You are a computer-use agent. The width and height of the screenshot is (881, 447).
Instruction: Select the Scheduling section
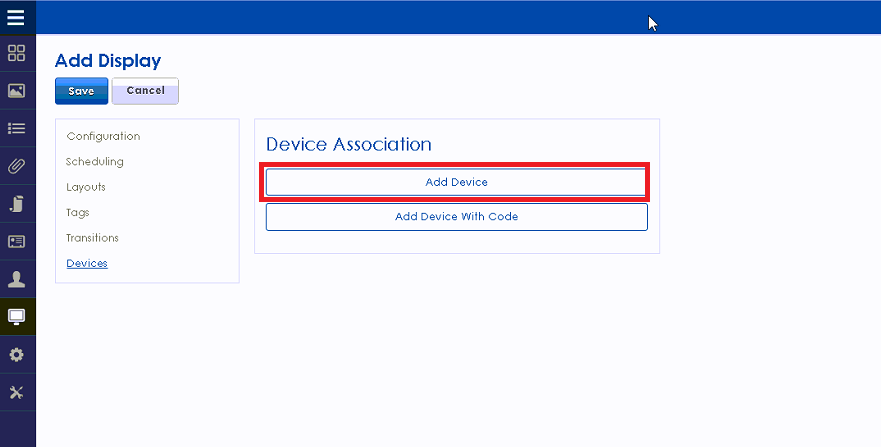94,162
